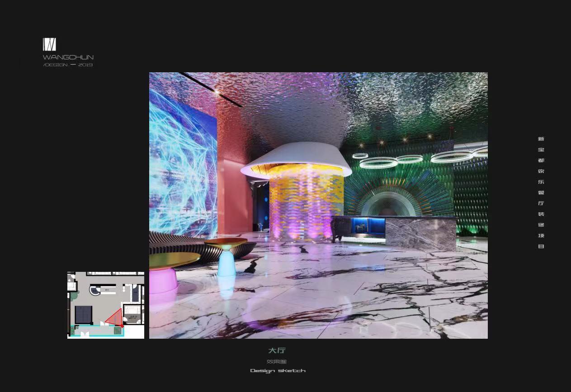Click the white mushroom-shaped column canopy
Image resolution: width=571 pixels, height=392 pixels.
[x=296, y=158]
